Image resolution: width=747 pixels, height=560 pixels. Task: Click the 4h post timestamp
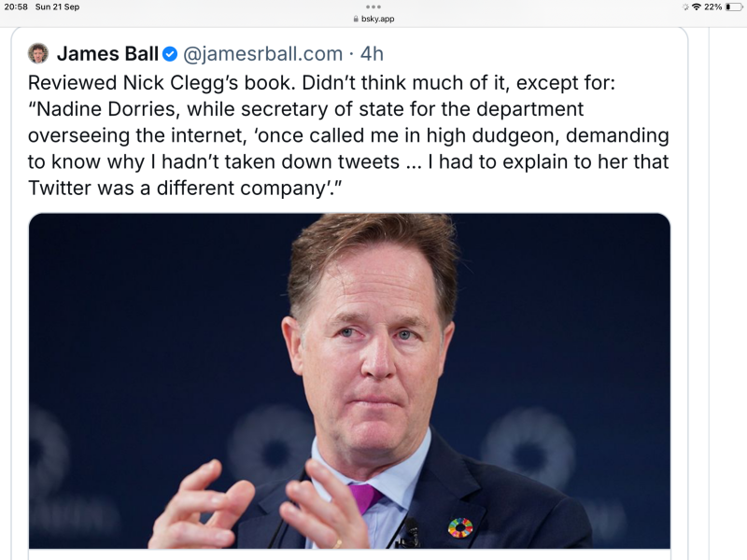point(372,53)
